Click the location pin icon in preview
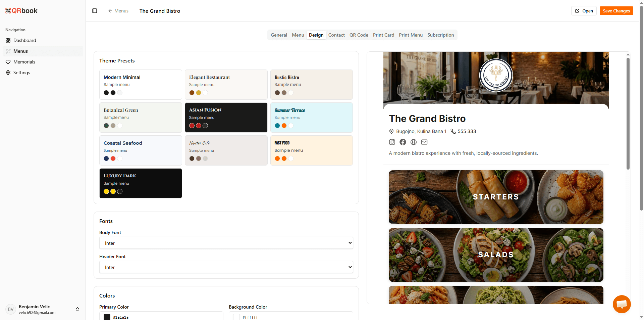Image resolution: width=644 pixels, height=320 pixels. pos(391,131)
